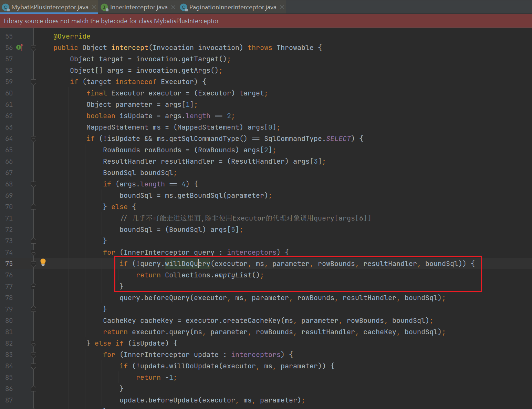Screen dimensions: 532x409
Task: Click line number 80 in the gutter
Action: [9, 320]
